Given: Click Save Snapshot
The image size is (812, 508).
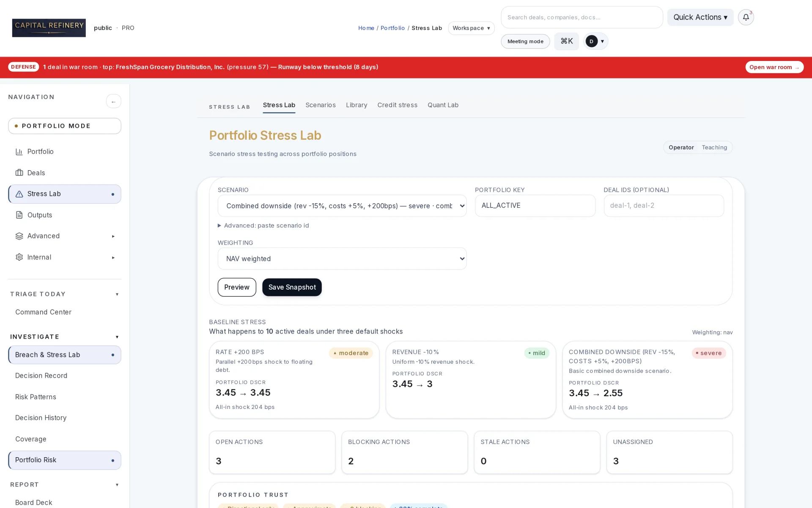Looking at the screenshot, I should click(292, 287).
